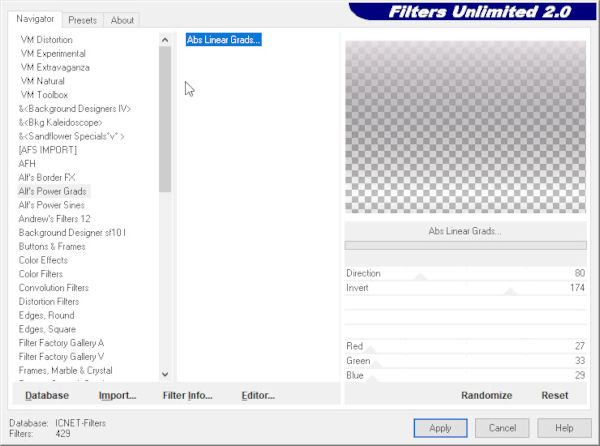Click the Import... button
The width and height of the screenshot is (600, 446).
click(117, 395)
